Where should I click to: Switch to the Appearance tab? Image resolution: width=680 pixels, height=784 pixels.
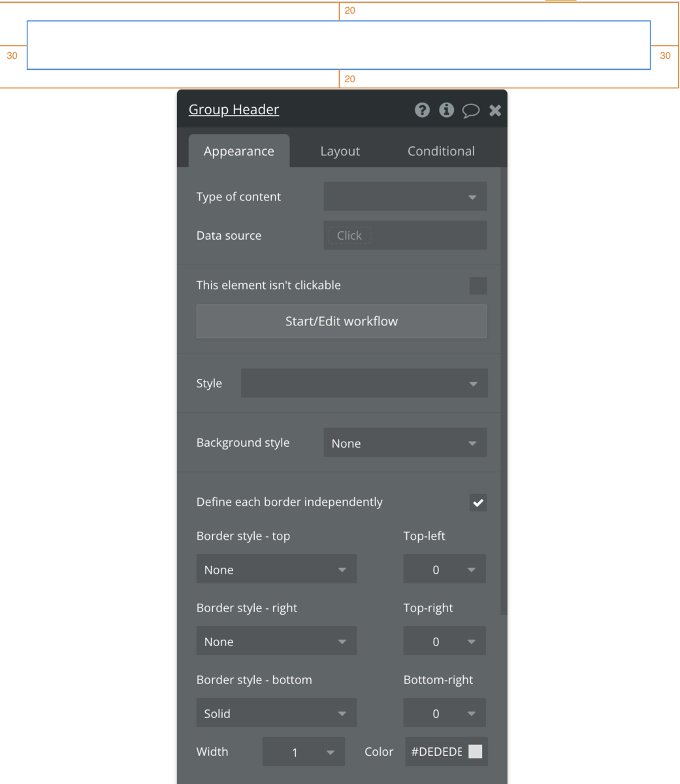click(x=239, y=151)
